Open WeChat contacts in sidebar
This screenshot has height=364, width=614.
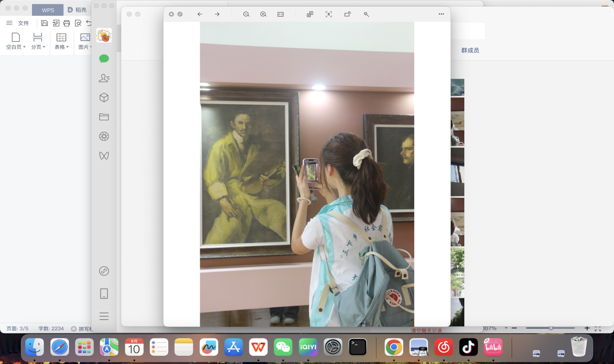tap(104, 78)
